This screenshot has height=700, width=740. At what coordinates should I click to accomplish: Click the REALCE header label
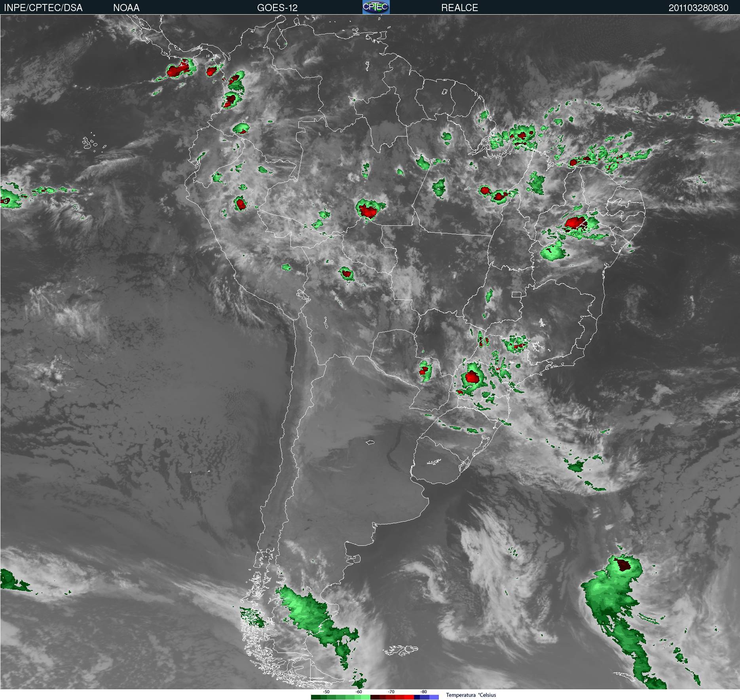tap(459, 8)
